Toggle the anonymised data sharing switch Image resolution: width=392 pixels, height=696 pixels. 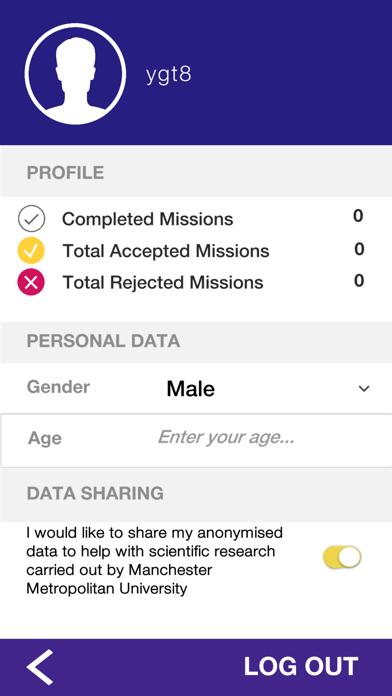tap(342, 557)
